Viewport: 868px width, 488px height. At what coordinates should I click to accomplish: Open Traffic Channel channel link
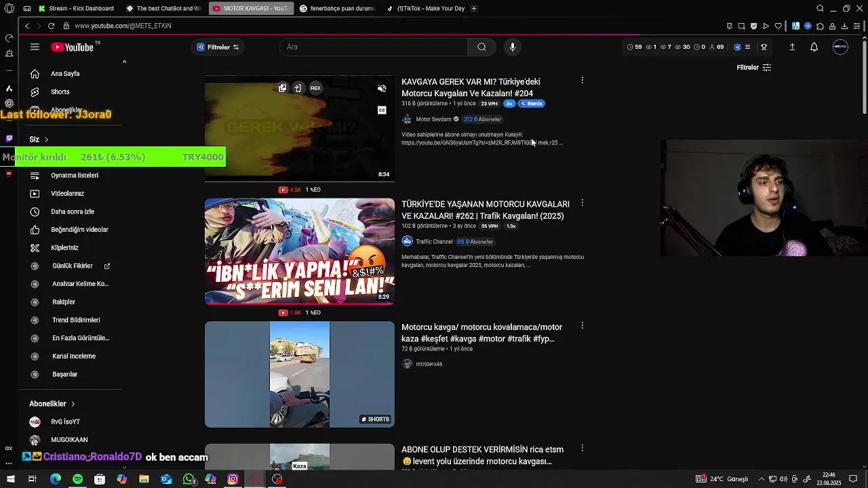[x=434, y=241]
